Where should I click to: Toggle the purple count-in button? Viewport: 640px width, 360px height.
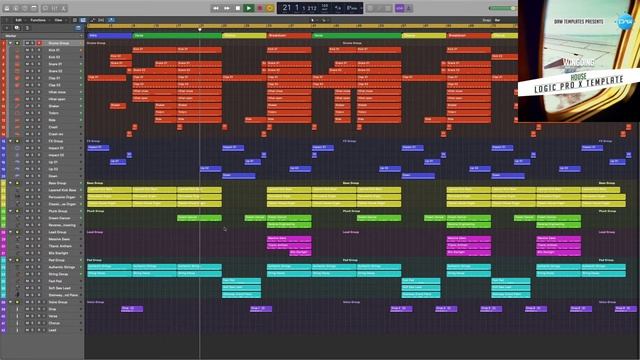(x=399, y=8)
